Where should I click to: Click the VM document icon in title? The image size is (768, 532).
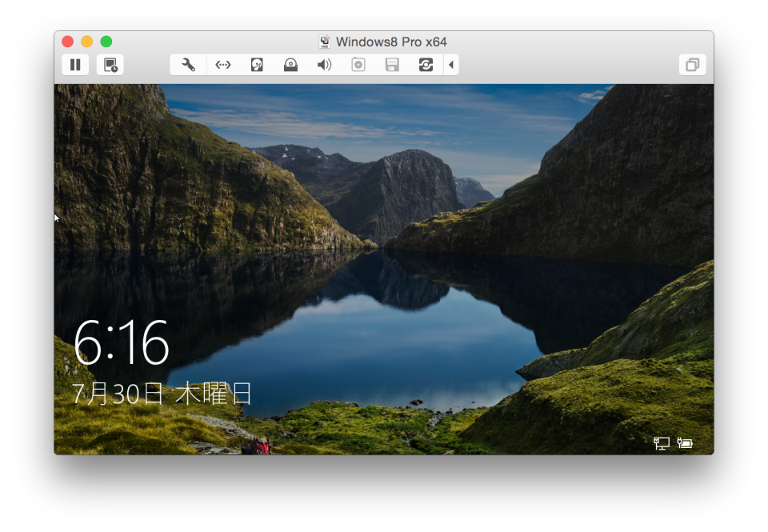pos(325,42)
